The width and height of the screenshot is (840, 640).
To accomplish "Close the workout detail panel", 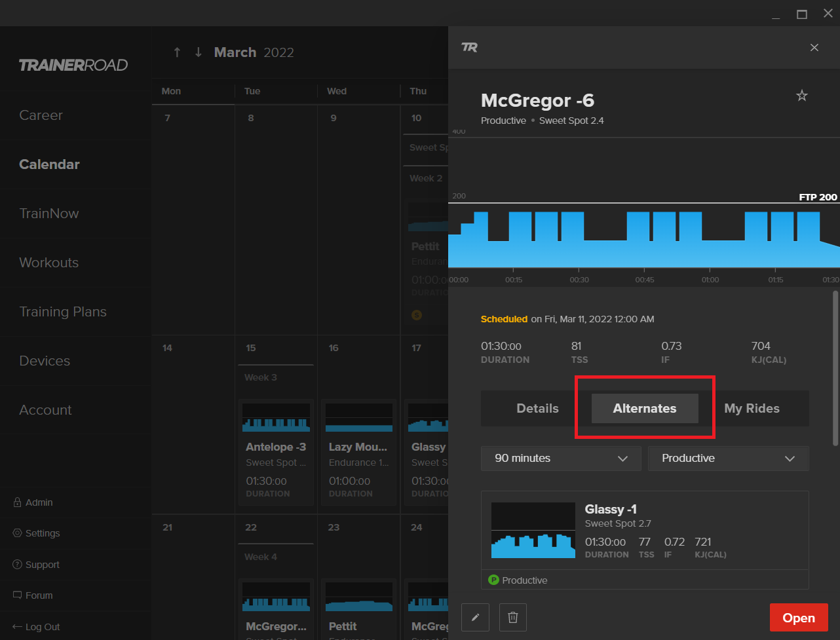I will [814, 47].
